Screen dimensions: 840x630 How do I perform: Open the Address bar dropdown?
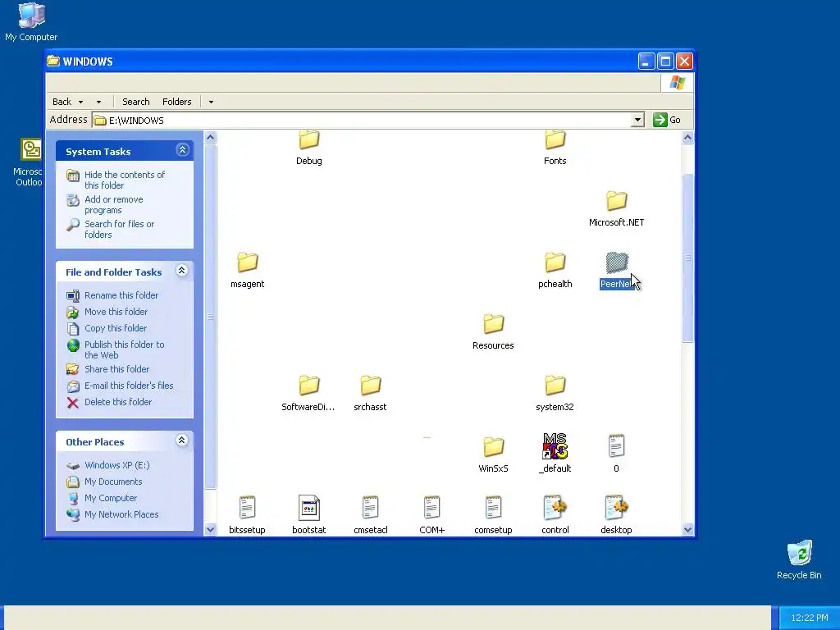click(x=637, y=120)
